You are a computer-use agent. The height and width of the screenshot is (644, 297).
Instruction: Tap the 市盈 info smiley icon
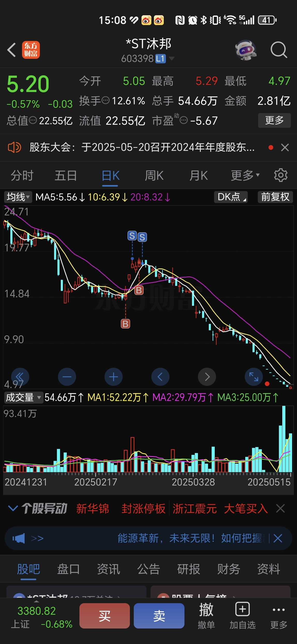[x=184, y=120]
